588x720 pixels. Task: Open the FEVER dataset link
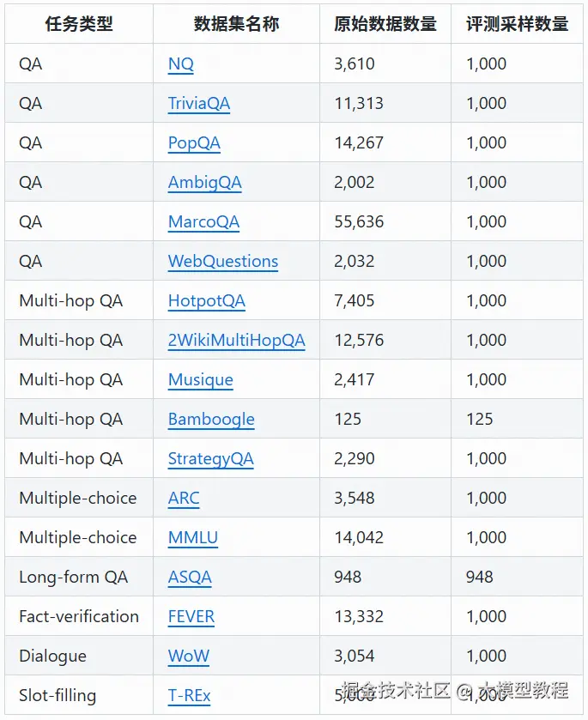click(x=191, y=617)
